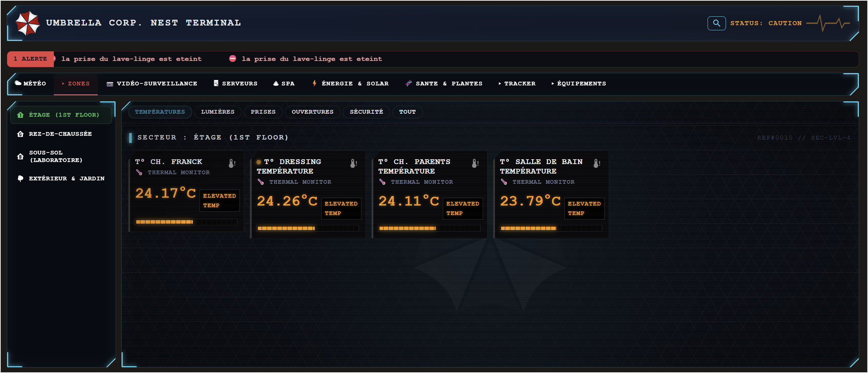Viewport: 868px width, 373px height.
Task: Select the Prises filter pill
Action: point(263,112)
